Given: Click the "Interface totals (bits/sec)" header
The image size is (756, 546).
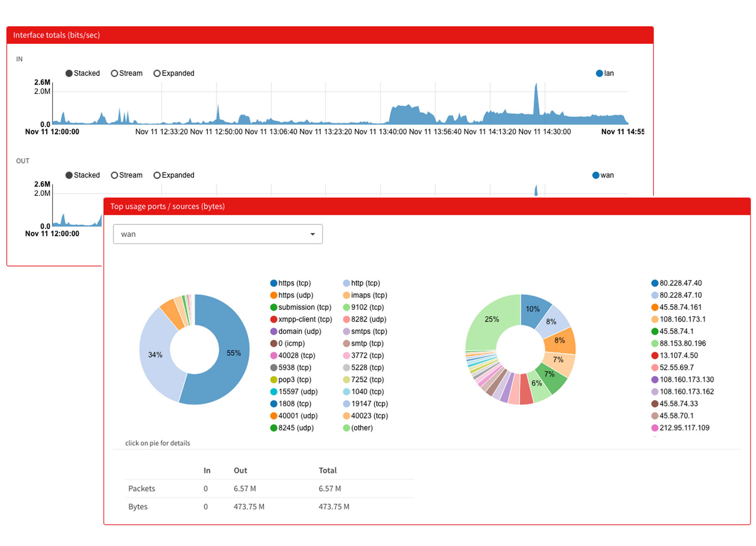Looking at the screenshot, I should click(57, 35).
